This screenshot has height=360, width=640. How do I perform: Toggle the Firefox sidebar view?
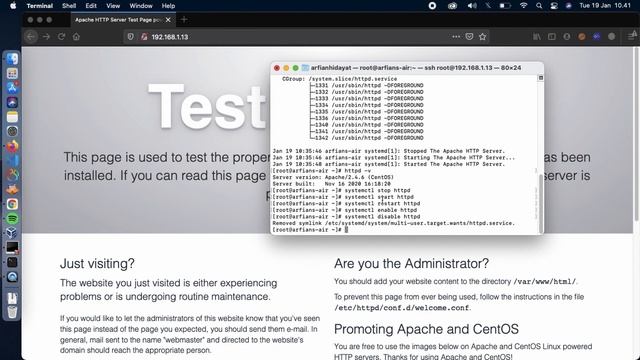coord(552,37)
